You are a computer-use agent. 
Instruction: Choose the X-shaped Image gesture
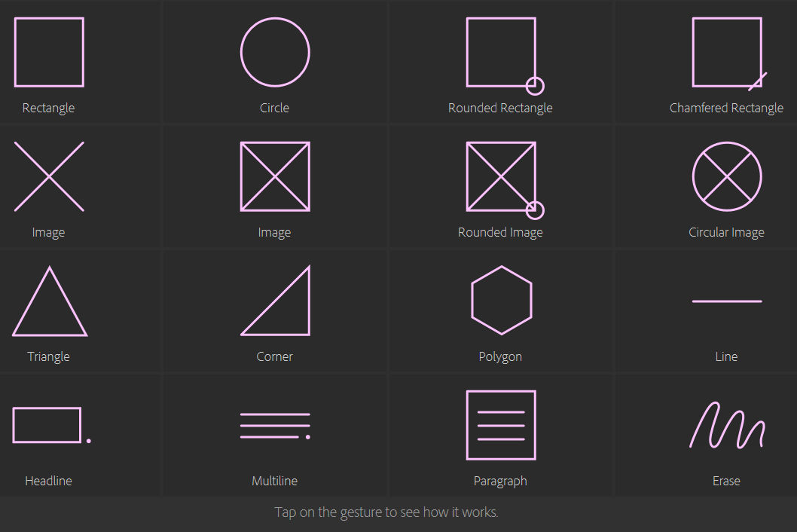point(49,176)
